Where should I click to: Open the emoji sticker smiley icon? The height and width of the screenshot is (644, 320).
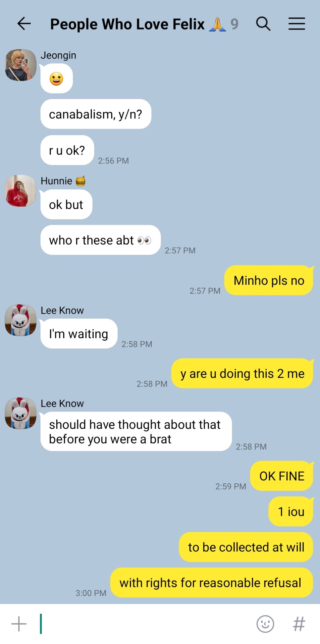tap(265, 624)
